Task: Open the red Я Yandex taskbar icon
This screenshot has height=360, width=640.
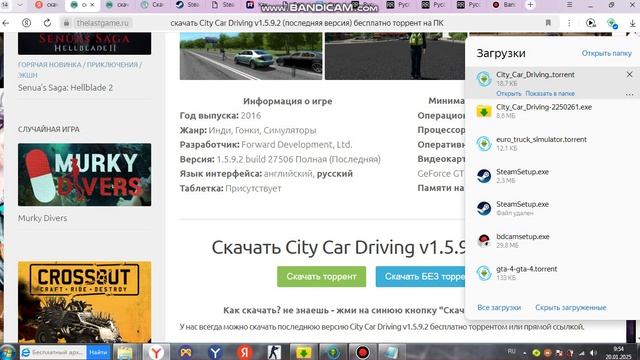Action: (244, 352)
